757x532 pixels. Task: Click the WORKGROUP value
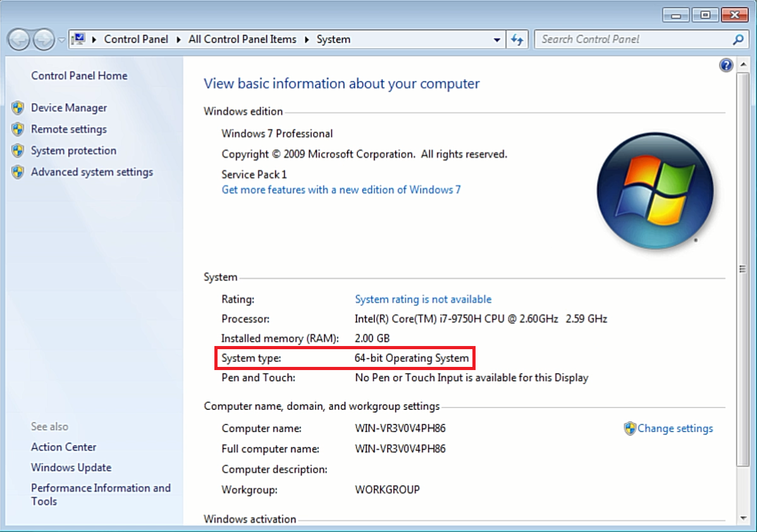(x=387, y=490)
